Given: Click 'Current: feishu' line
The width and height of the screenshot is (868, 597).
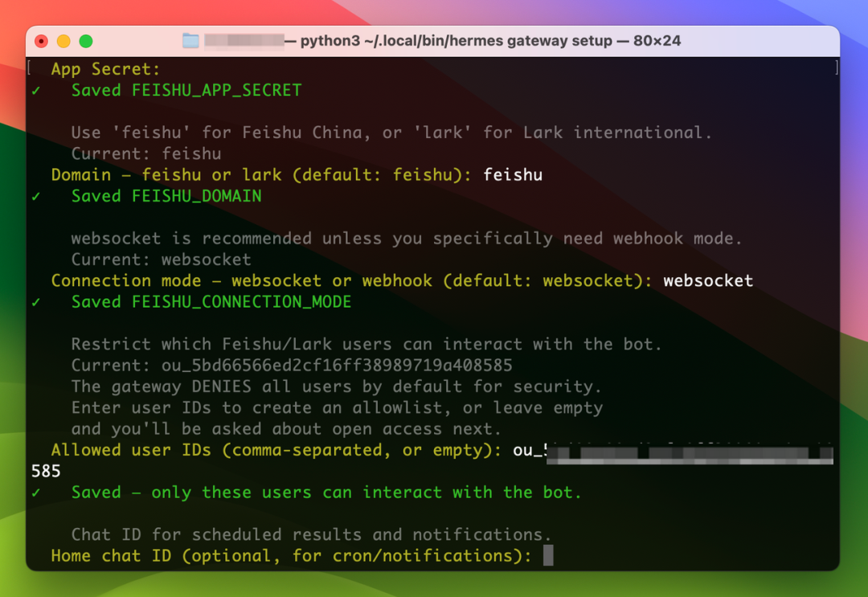Looking at the screenshot, I should click(x=146, y=153).
